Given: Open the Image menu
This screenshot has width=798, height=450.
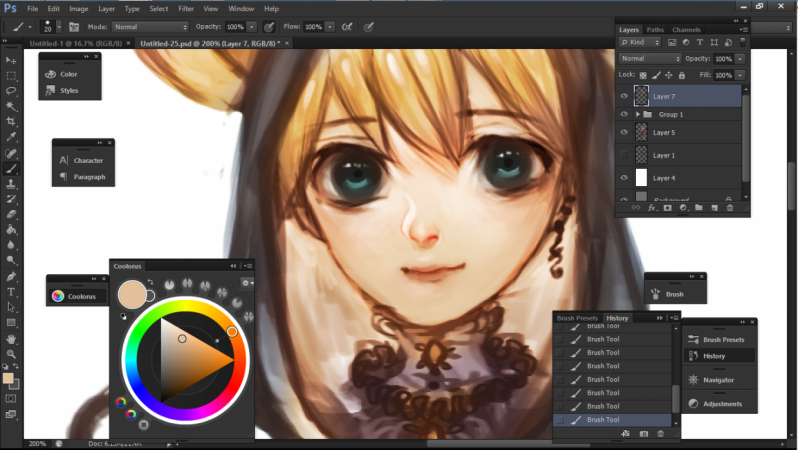Looking at the screenshot, I should [x=78, y=9].
